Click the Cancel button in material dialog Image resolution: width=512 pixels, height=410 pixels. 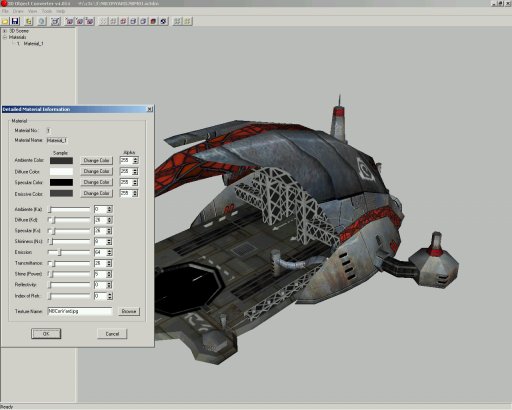[112, 334]
